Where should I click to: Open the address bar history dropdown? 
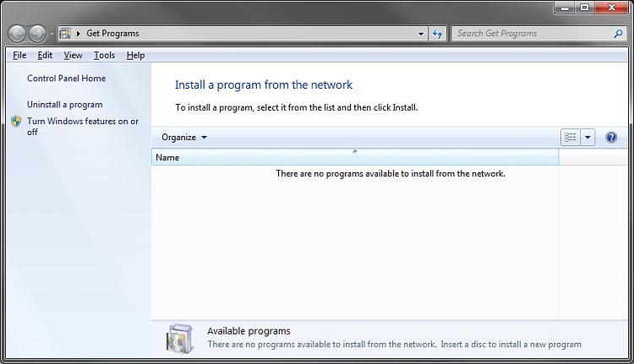point(421,34)
